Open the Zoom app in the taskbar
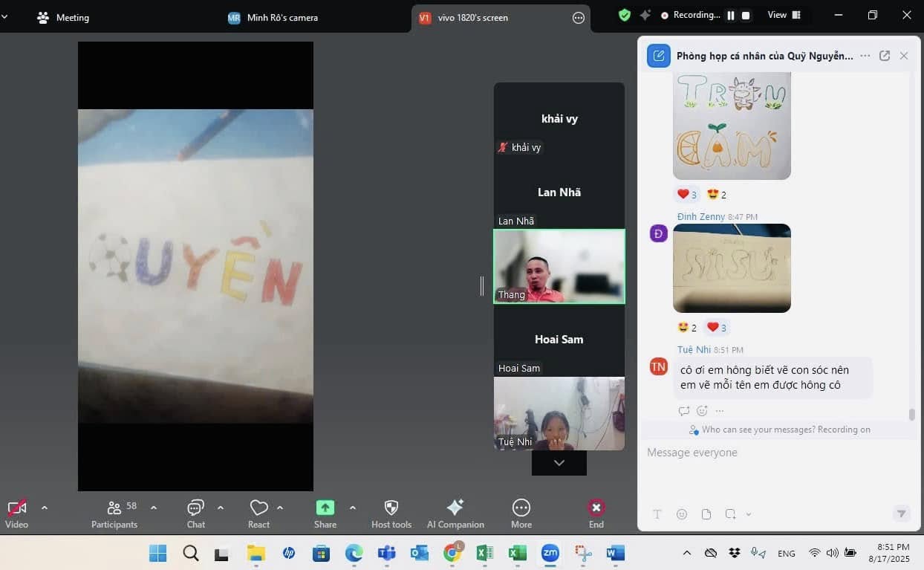The width and height of the screenshot is (924, 570). [550, 553]
